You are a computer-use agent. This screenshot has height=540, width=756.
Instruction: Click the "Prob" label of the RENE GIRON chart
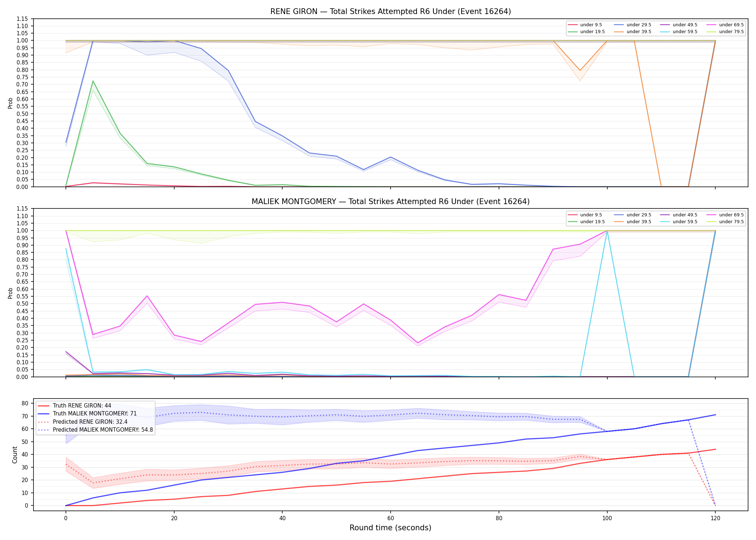[10, 103]
